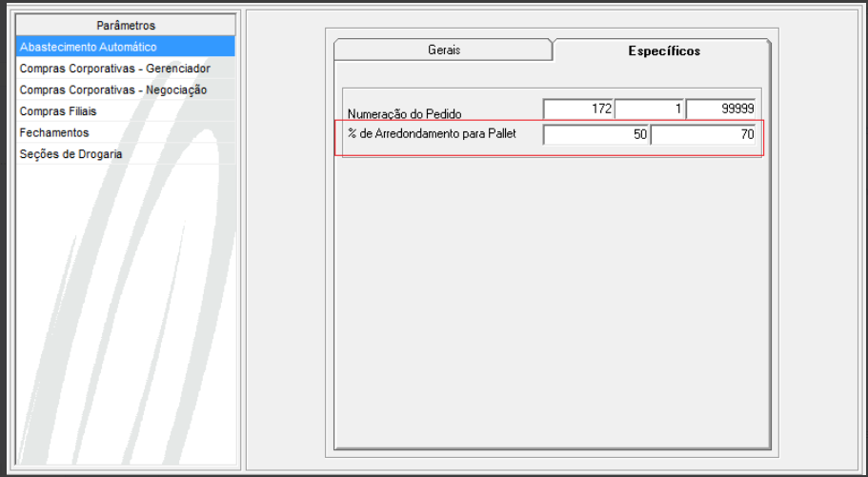Image resolution: width=868 pixels, height=477 pixels.
Task: Select Abastecimento Automático in the parameters list
Action: click(126, 47)
